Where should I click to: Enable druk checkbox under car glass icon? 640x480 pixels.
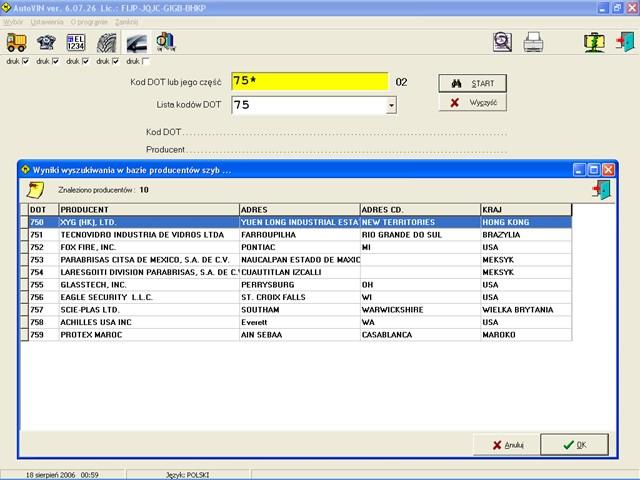146,61
